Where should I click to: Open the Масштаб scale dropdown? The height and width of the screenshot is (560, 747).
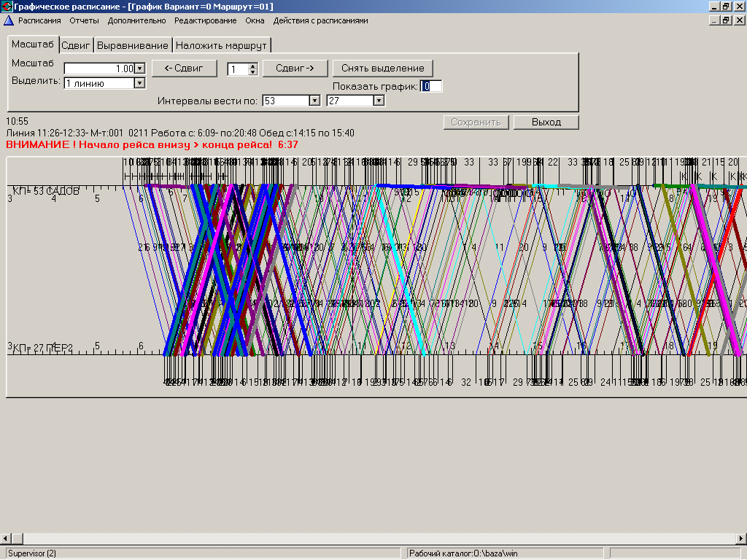(139, 69)
